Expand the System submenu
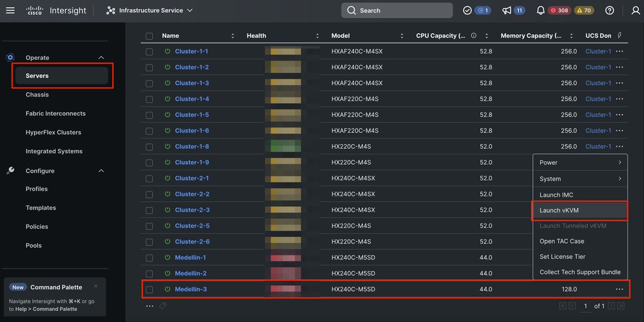644x322 pixels. [x=580, y=179]
